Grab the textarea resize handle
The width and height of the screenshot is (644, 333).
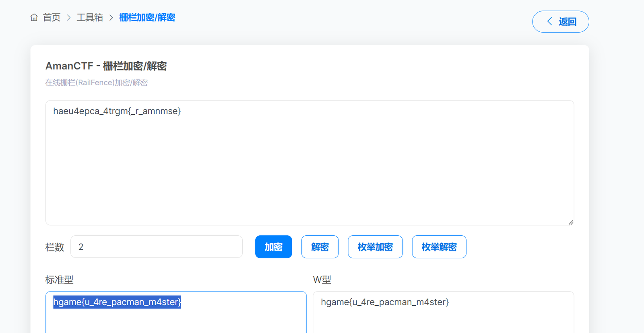point(571,222)
